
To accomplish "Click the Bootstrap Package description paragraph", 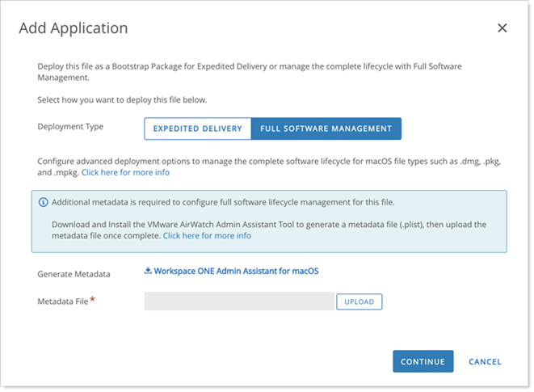I will 250,72.
